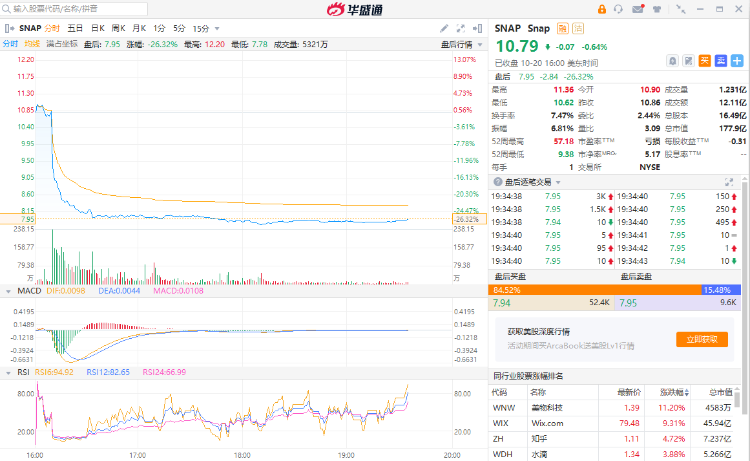This screenshot has width=750, height=461.
Task: Click the -26.32% price axis marker
Action: 469,219
